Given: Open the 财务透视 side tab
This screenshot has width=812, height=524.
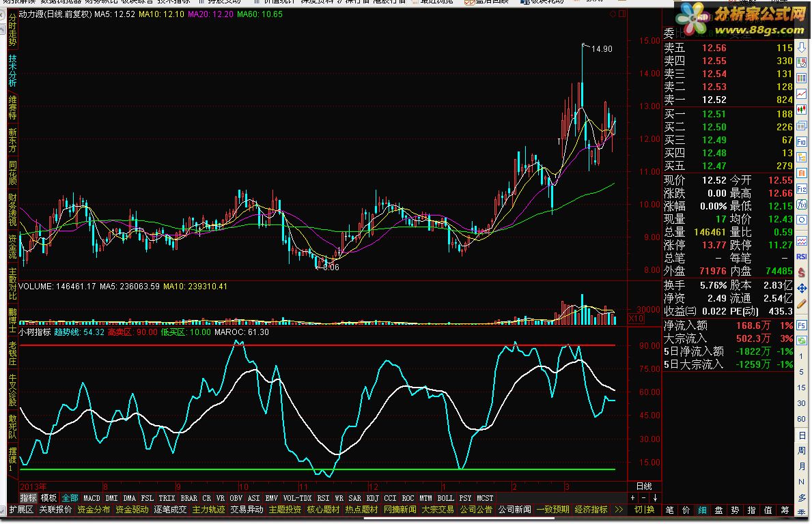Looking at the screenshot, I should [12, 210].
